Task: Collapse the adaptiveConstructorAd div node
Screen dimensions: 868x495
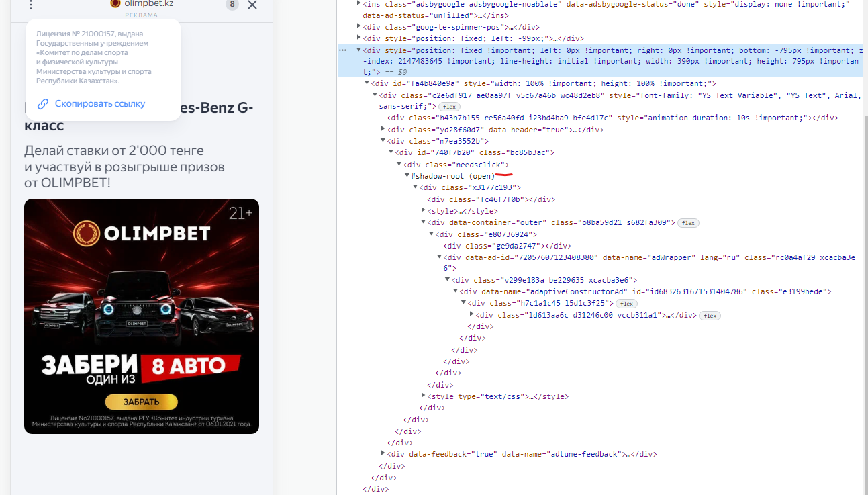Action: pos(455,291)
